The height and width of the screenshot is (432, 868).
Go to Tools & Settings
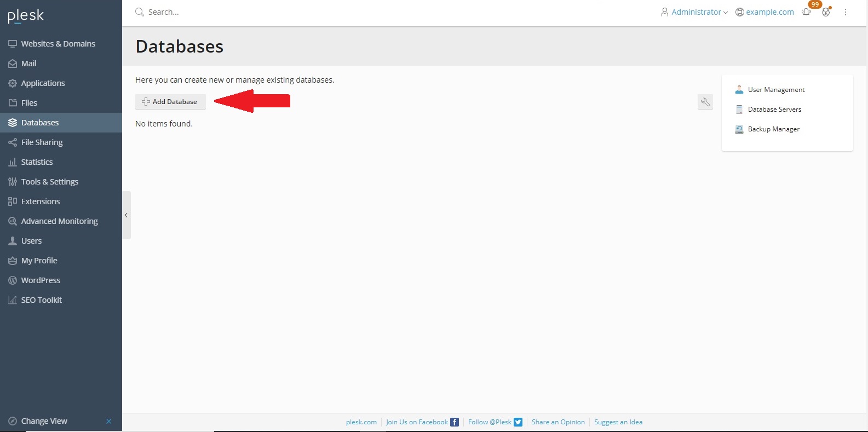coord(50,182)
